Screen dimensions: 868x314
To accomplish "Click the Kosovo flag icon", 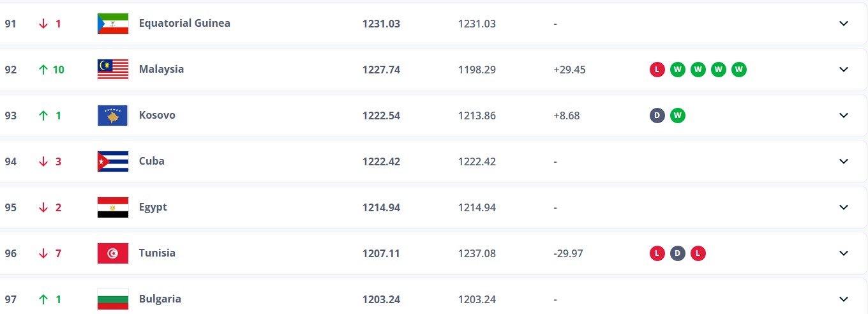I will 113,116.
